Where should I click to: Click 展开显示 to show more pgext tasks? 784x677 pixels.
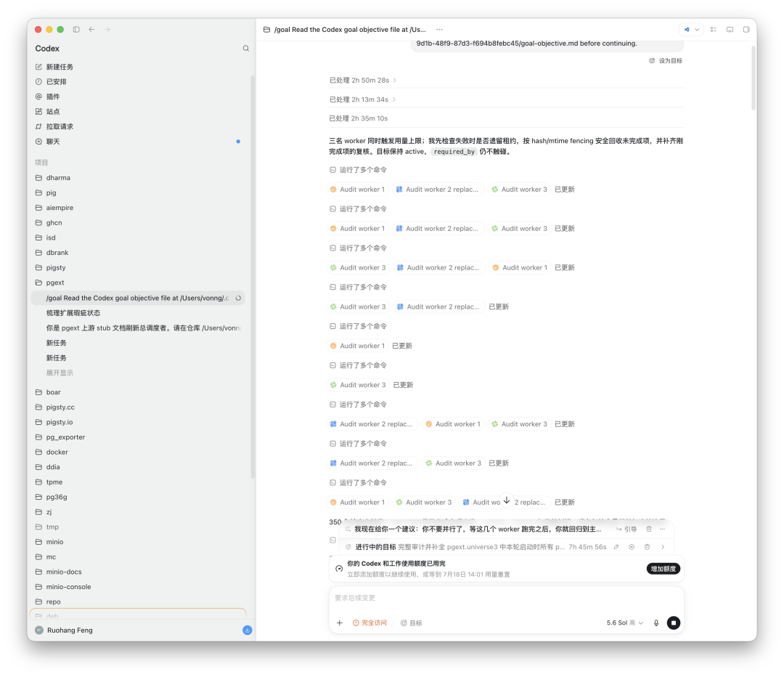[x=60, y=373]
